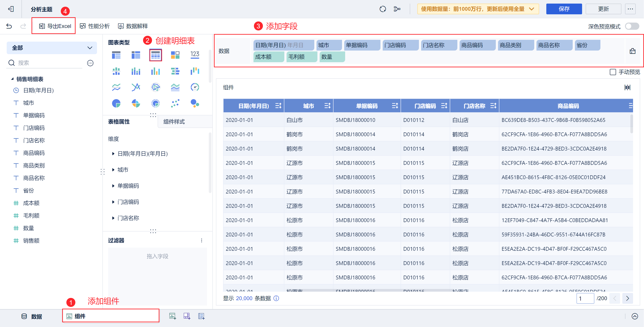Screen dimensions: 644x327
Task: Choose the pie chart type icon
Action: pyautogui.click(x=116, y=103)
